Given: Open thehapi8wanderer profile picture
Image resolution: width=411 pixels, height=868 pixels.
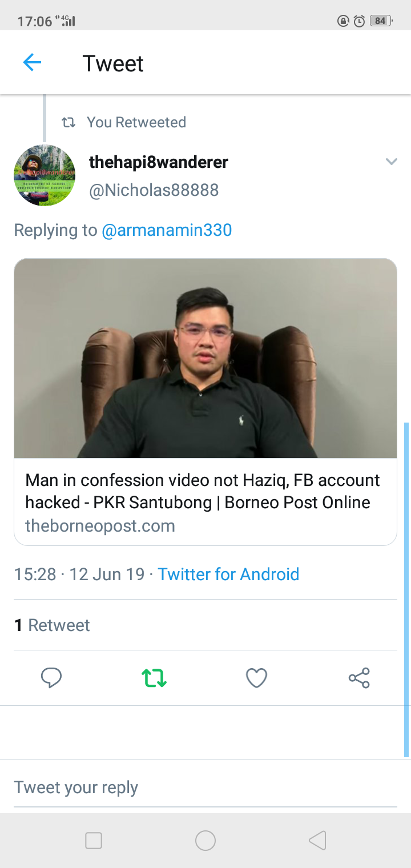Looking at the screenshot, I should pyautogui.click(x=45, y=175).
